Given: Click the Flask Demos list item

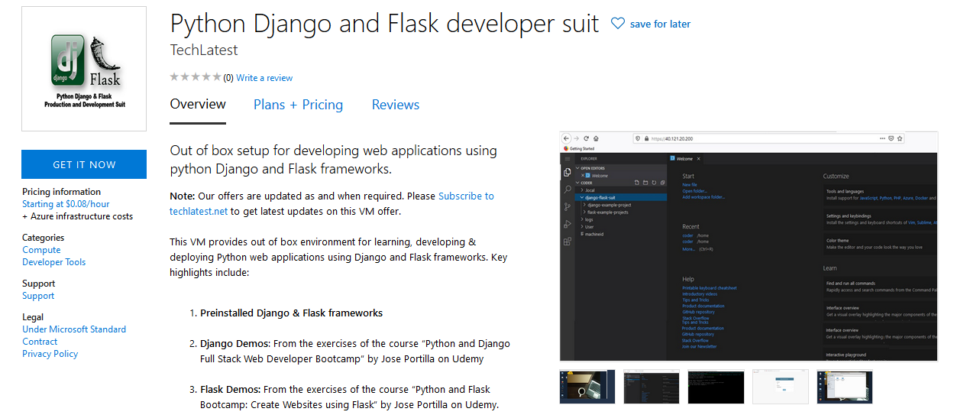Looking at the screenshot, I should pos(350,397).
